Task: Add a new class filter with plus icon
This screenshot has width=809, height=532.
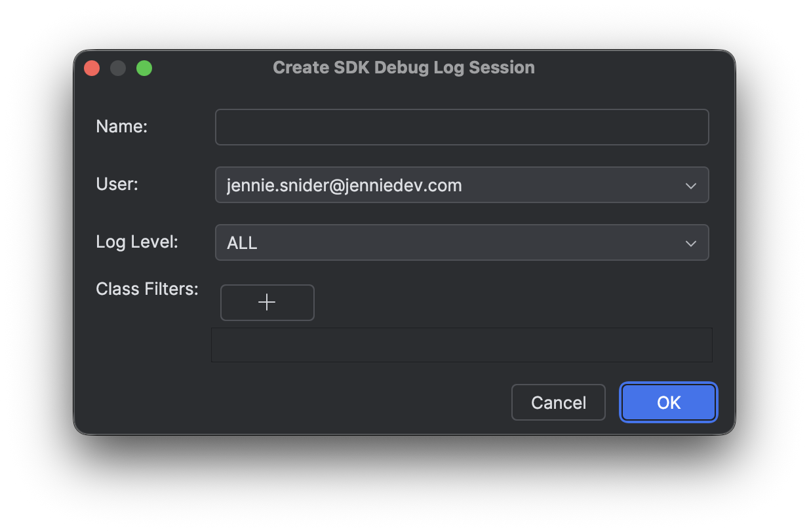Action: [267, 303]
